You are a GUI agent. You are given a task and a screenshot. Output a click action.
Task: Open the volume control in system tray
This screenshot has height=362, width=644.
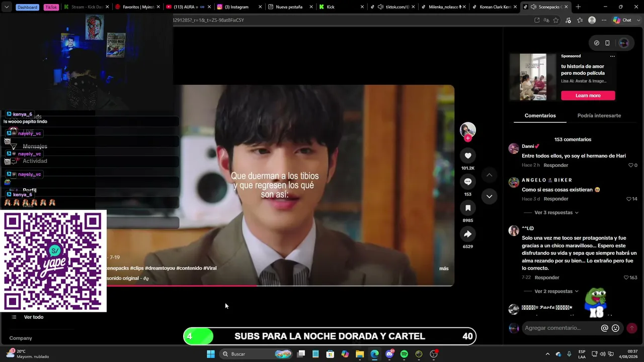click(x=603, y=354)
